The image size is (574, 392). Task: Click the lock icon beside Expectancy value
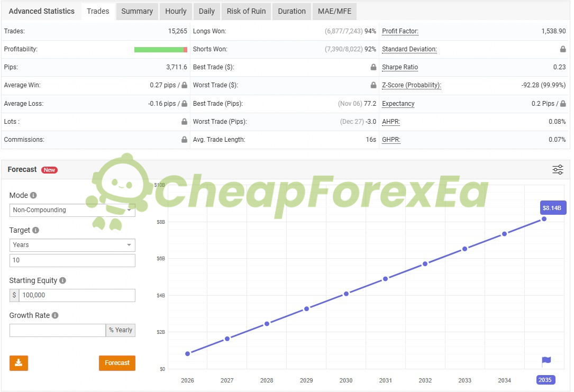pos(563,104)
